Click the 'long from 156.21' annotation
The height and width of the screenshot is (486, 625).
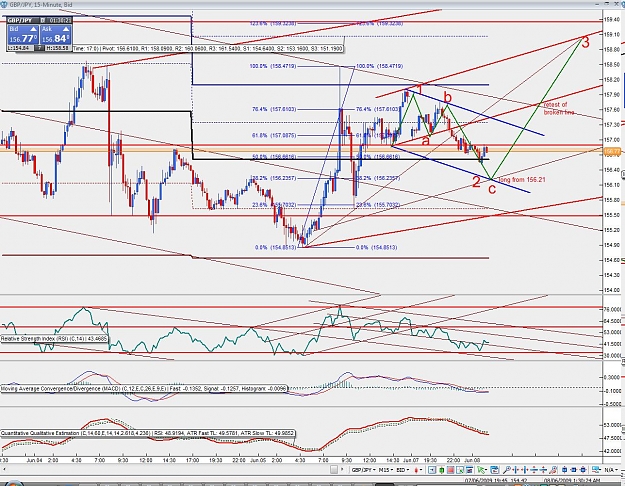522,180
